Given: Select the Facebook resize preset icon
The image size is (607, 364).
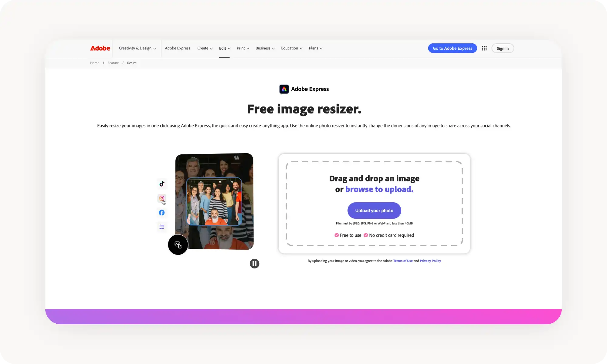Looking at the screenshot, I should pos(162,213).
